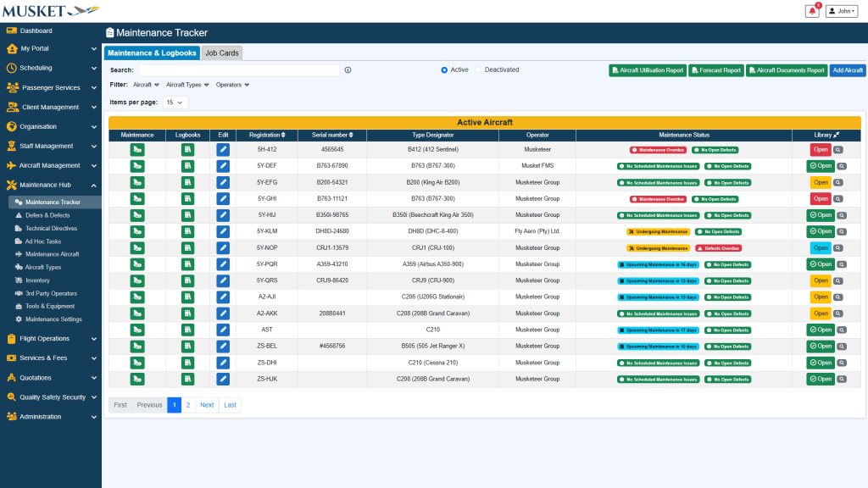The height and width of the screenshot is (488, 868).
Task: Click the notification bell icon
Action: [812, 11]
